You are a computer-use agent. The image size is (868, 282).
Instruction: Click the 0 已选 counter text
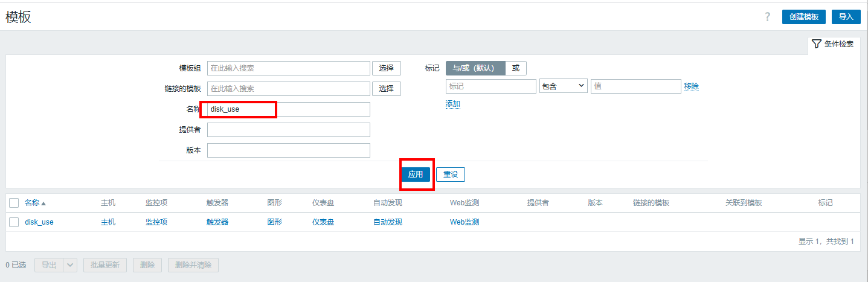pos(16,265)
